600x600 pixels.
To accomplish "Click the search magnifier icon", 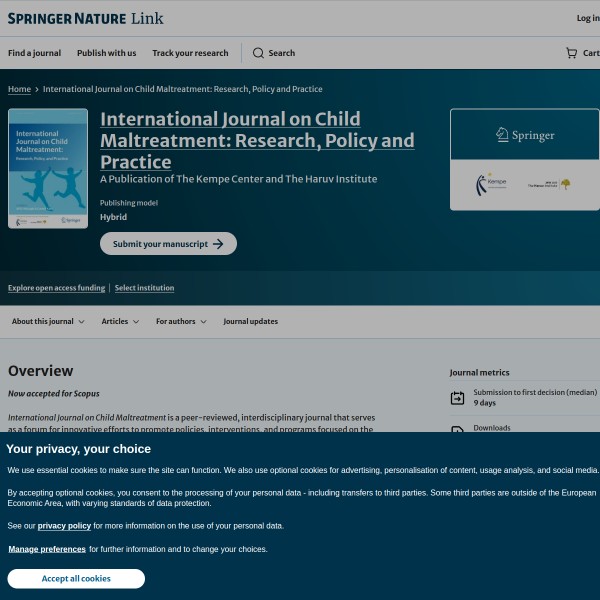I will click(x=258, y=53).
